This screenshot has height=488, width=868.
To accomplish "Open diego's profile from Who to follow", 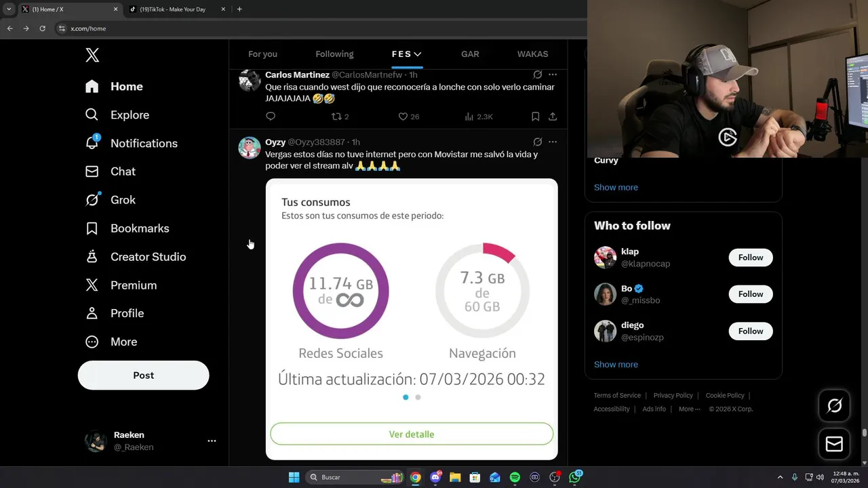I will [633, 325].
